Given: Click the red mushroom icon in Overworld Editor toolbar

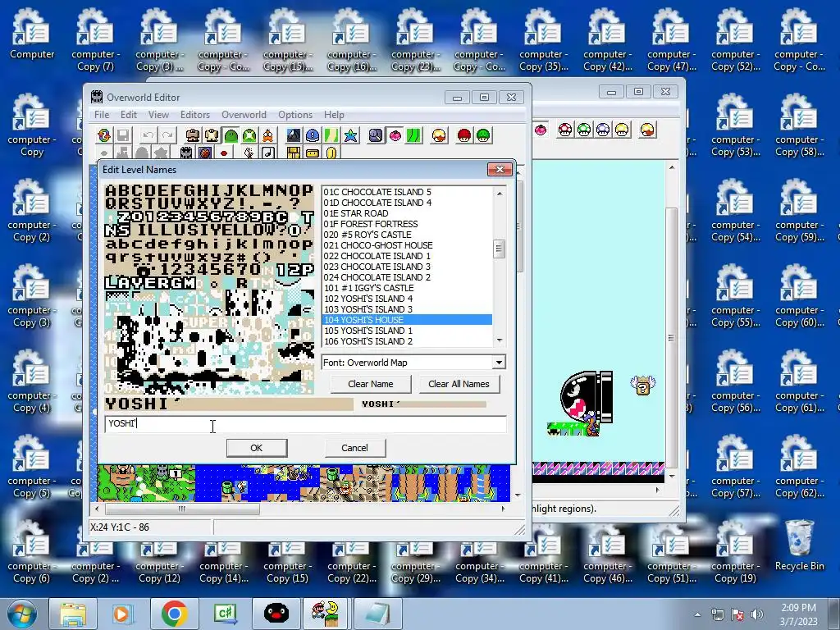Looking at the screenshot, I should (x=464, y=135).
